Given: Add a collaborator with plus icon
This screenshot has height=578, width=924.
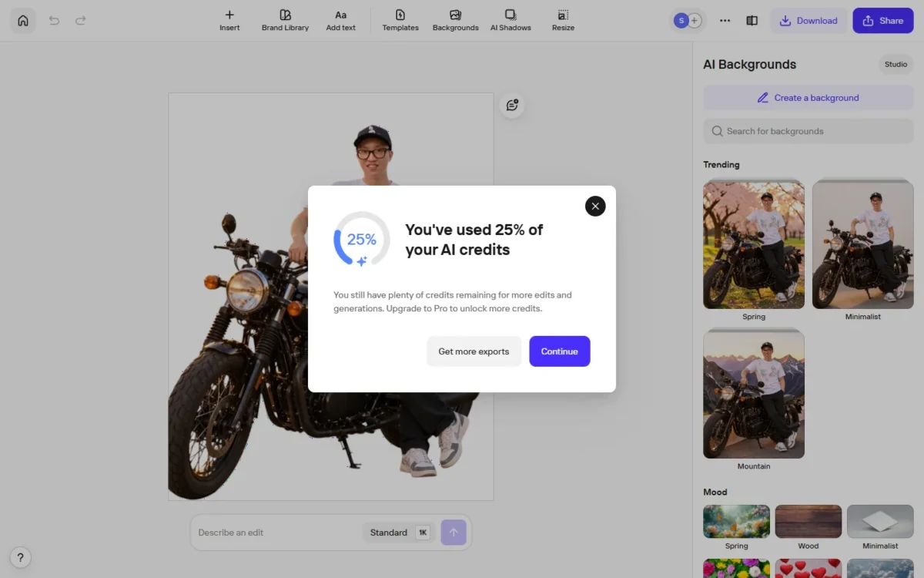Looking at the screenshot, I should coord(695,21).
